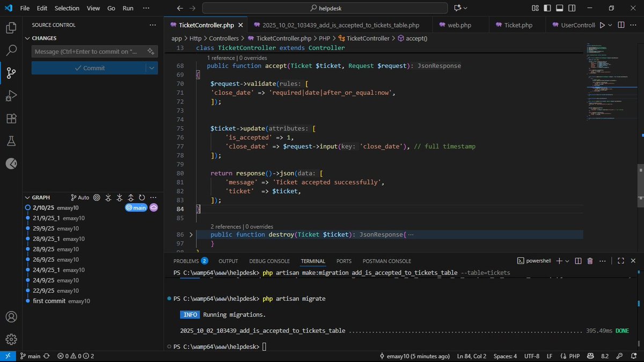Synchronize changes icon in status bar
This screenshot has height=362, width=644.
coord(47,356)
